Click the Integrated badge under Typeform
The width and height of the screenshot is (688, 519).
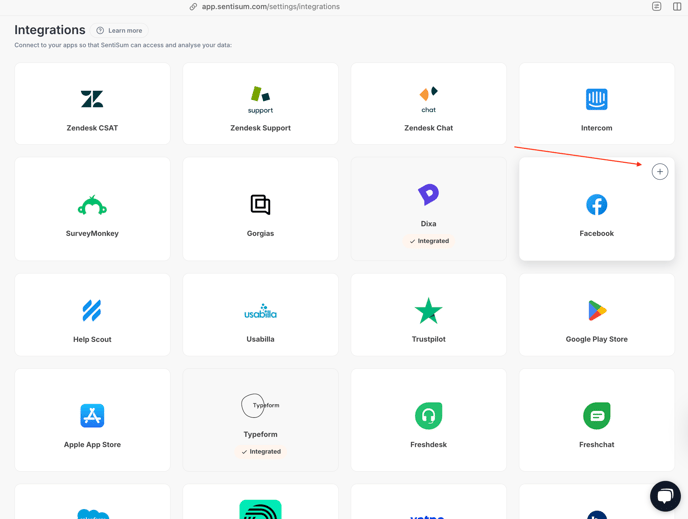(261, 451)
